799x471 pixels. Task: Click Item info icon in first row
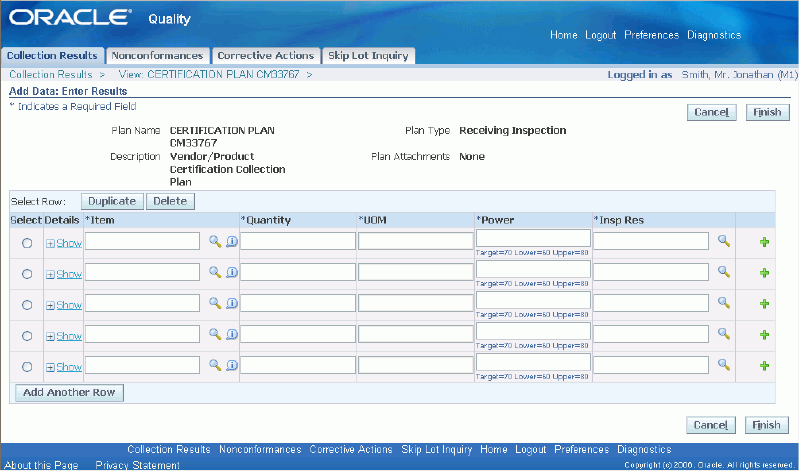[232, 242]
